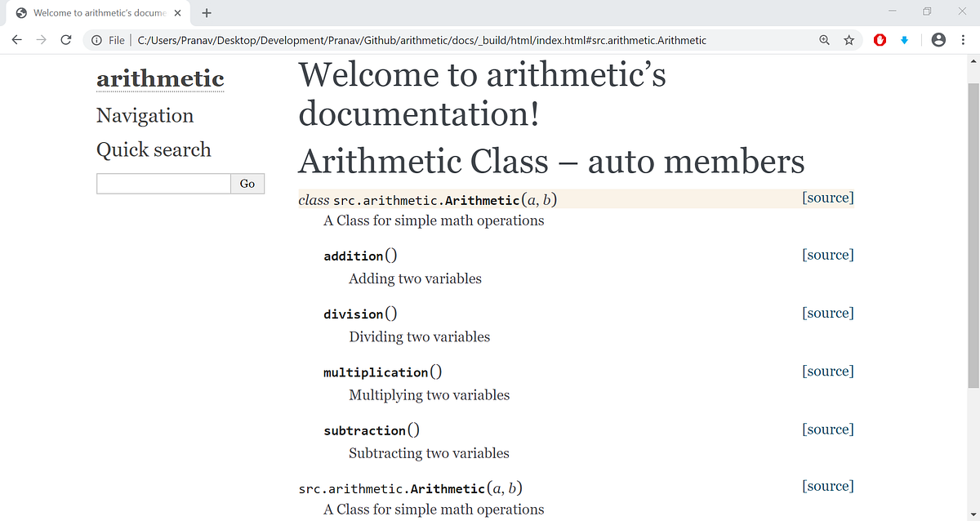Open the Chrome three-dot menu
The height and width of the screenshot is (521, 980).
pos(964,39)
